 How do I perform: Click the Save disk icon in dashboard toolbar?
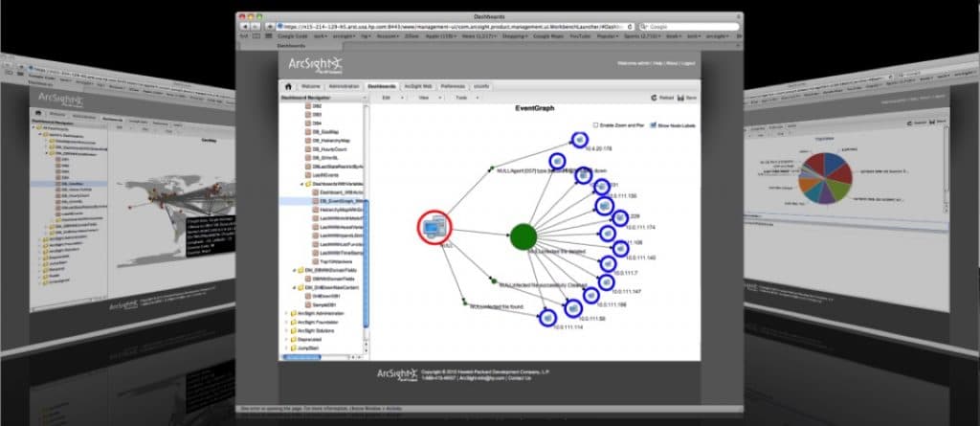681,98
